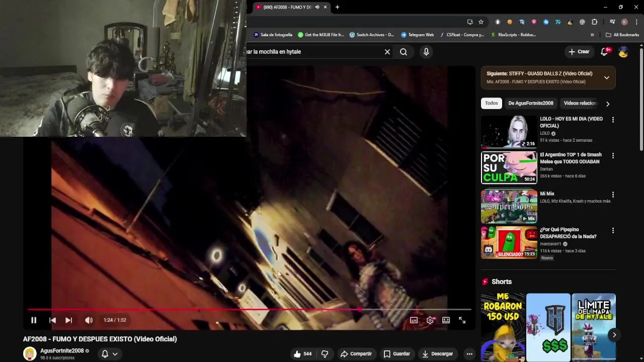The image size is (644, 362).
Task: Open the Crear create button
Action: pyautogui.click(x=579, y=51)
